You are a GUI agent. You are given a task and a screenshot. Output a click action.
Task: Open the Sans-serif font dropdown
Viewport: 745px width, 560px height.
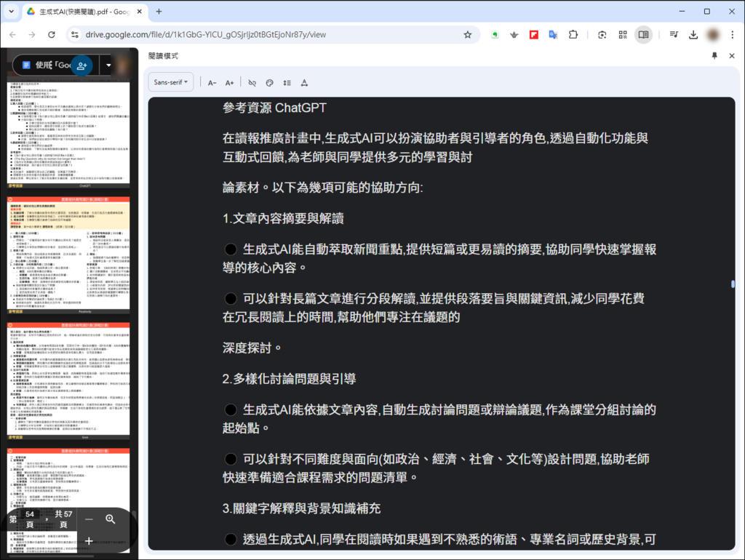(x=170, y=82)
